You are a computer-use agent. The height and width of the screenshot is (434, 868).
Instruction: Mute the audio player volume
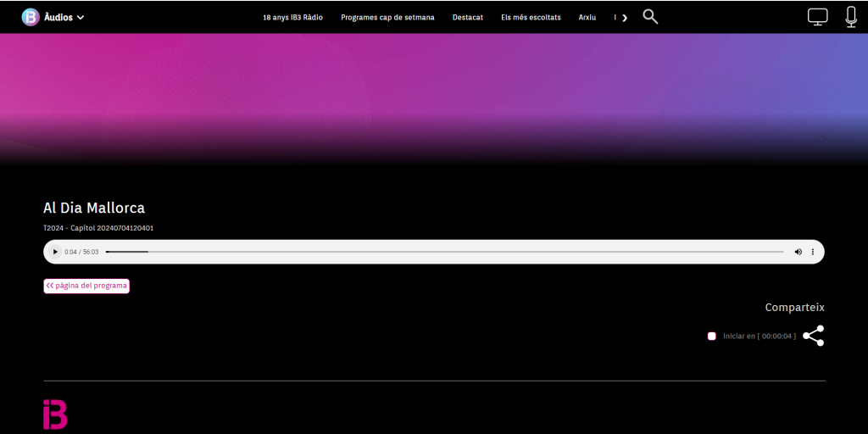pos(798,252)
